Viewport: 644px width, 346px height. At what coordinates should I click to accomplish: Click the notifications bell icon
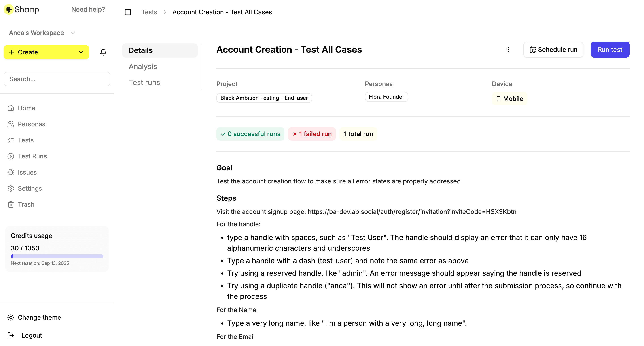(x=103, y=52)
